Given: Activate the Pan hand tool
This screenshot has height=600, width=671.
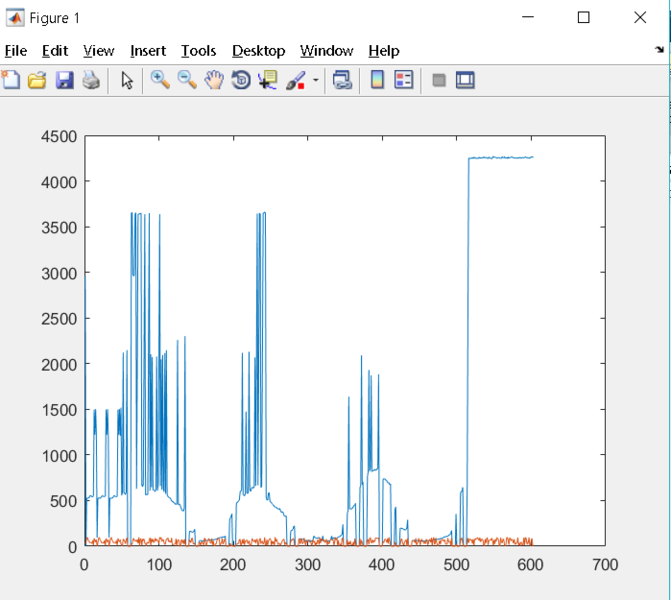Looking at the screenshot, I should (213, 81).
